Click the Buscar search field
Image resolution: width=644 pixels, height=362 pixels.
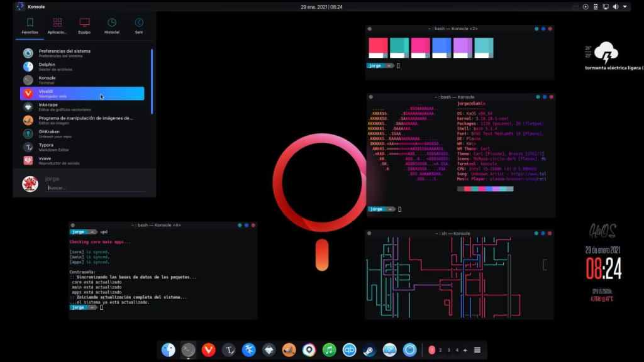94,188
